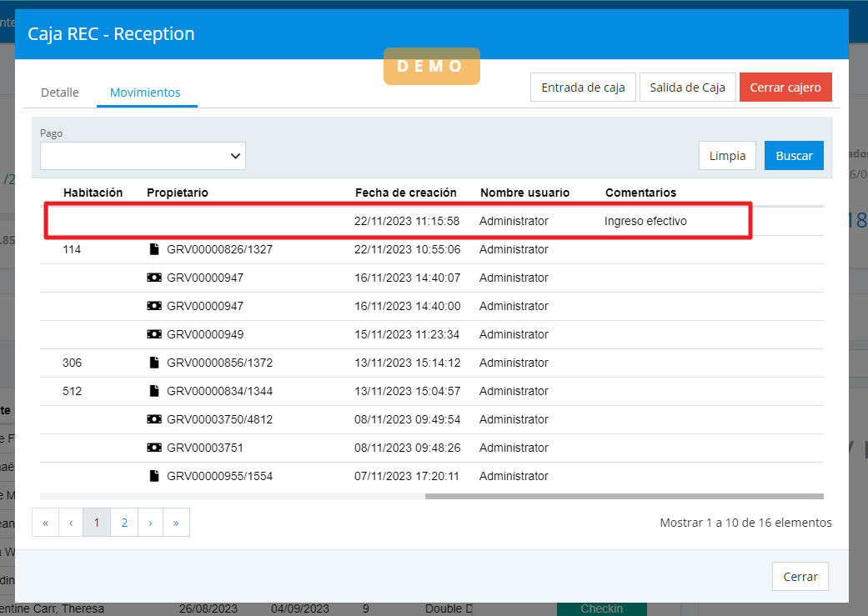Open the Pago dropdown filter
Screen dimensions: 868x616
pyautogui.click(x=143, y=156)
